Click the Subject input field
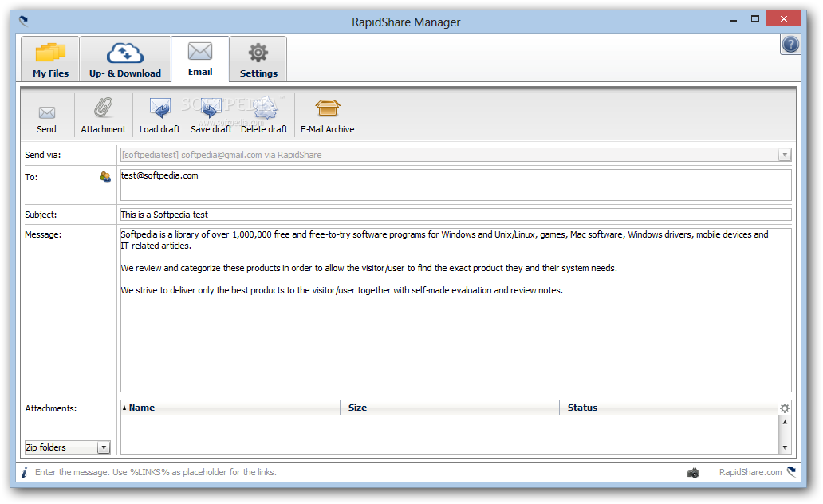823x504 pixels. (455, 215)
